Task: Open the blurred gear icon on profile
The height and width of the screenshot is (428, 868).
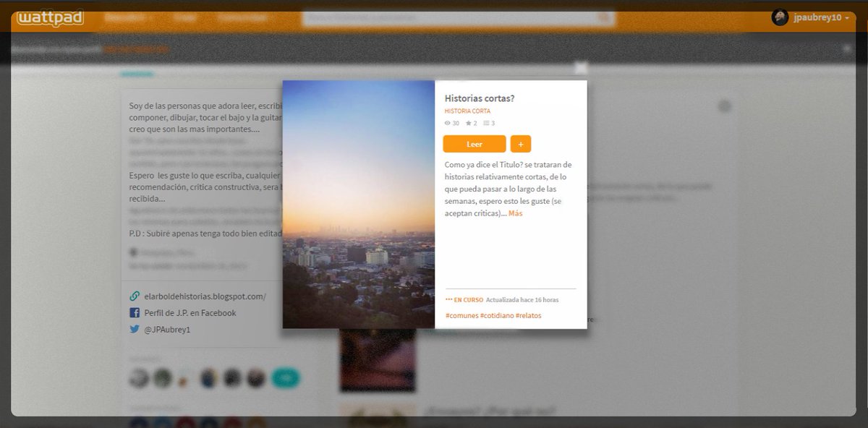Action: coord(724,106)
